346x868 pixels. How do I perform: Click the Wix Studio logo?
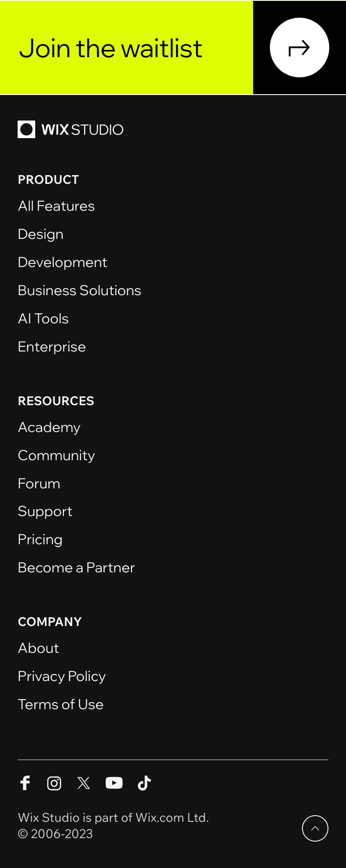pyautogui.click(x=70, y=130)
